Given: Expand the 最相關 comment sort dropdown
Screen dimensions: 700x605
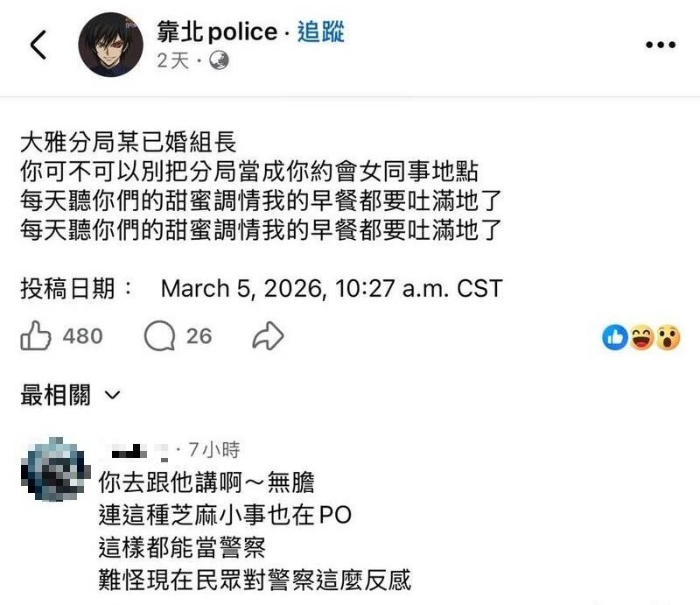Looking at the screenshot, I should click(70, 396).
